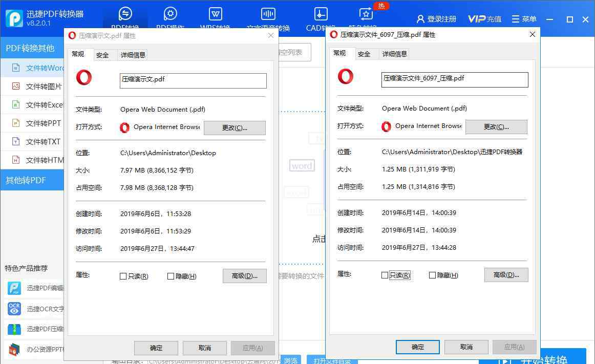Click the 压缩演示文件_6097_压缩.pdf filename field

click(x=455, y=80)
